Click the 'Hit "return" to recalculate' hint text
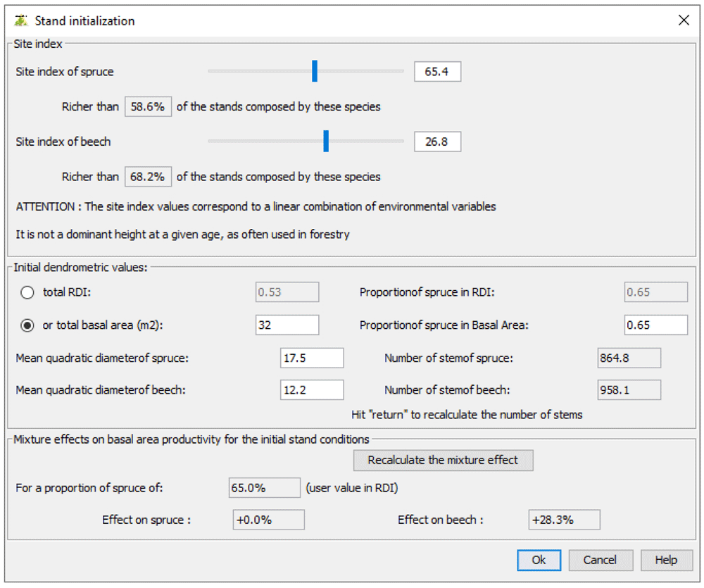Screen dimensions: 704x588 (467, 415)
